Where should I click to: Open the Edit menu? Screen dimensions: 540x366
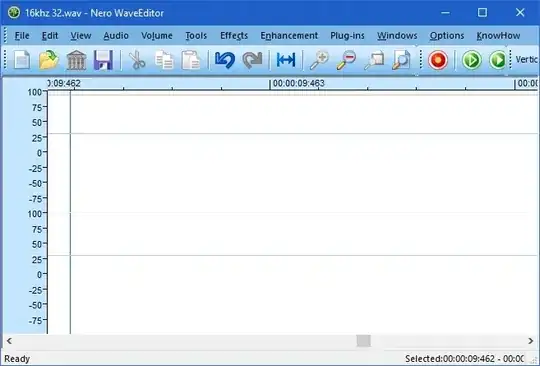click(x=50, y=36)
